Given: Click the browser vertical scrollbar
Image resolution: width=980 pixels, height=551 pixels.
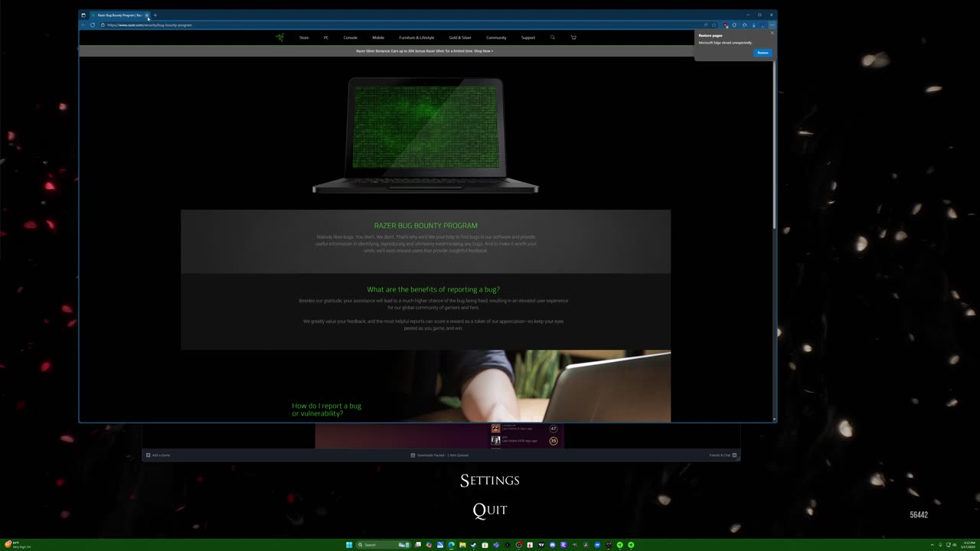Looking at the screenshot, I should click(x=774, y=145).
